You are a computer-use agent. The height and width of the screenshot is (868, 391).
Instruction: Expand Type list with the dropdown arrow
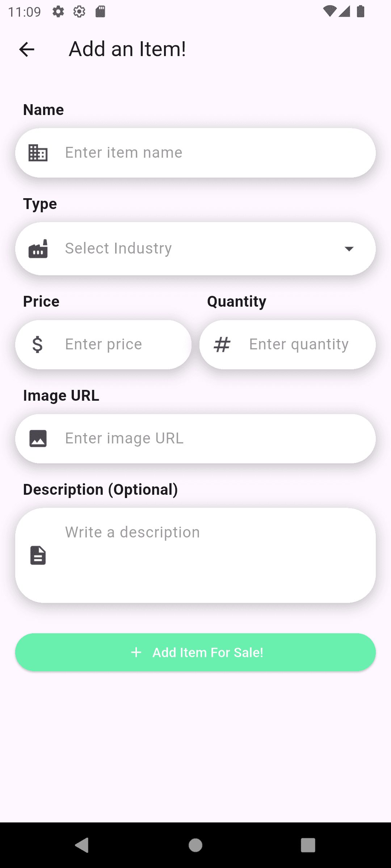pos(349,249)
